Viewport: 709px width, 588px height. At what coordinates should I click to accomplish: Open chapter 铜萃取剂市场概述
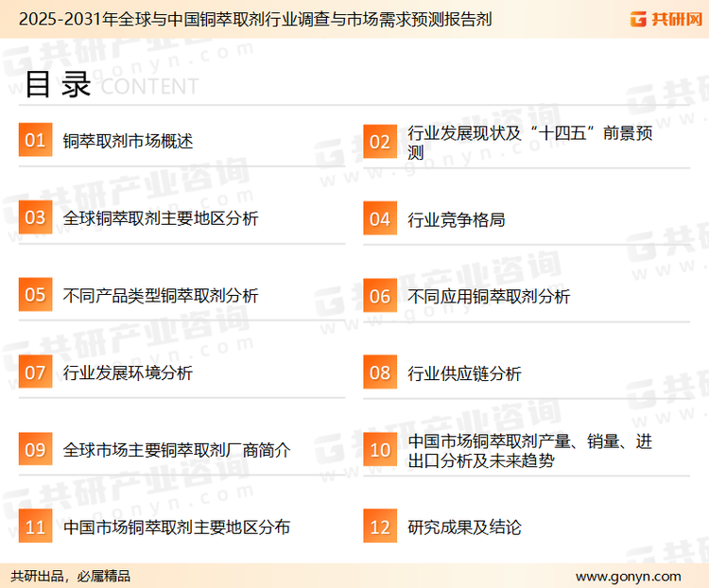pos(128,141)
